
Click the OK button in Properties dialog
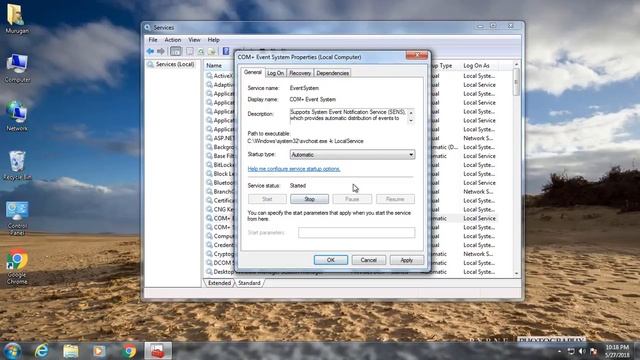331,260
